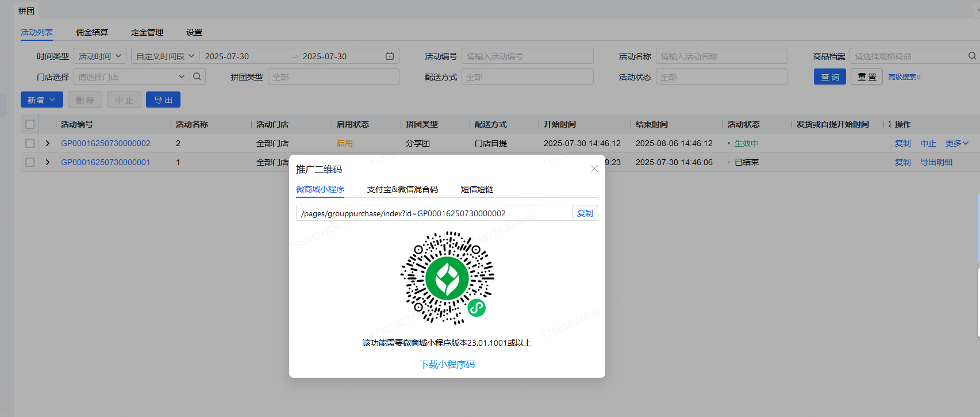Screen dimensions: 980x417
Task: Click 复制 in the 生效中 row
Action: click(903, 143)
